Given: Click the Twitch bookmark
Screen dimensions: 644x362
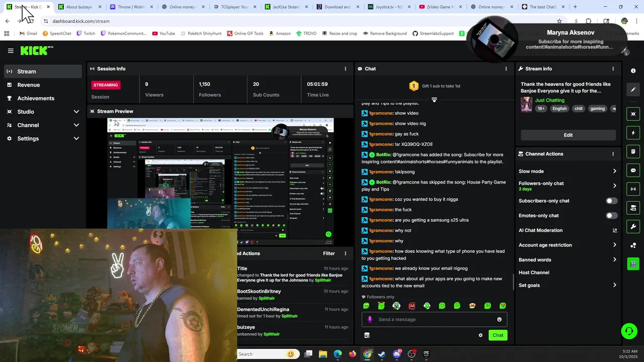Looking at the screenshot, I should (x=85, y=33).
